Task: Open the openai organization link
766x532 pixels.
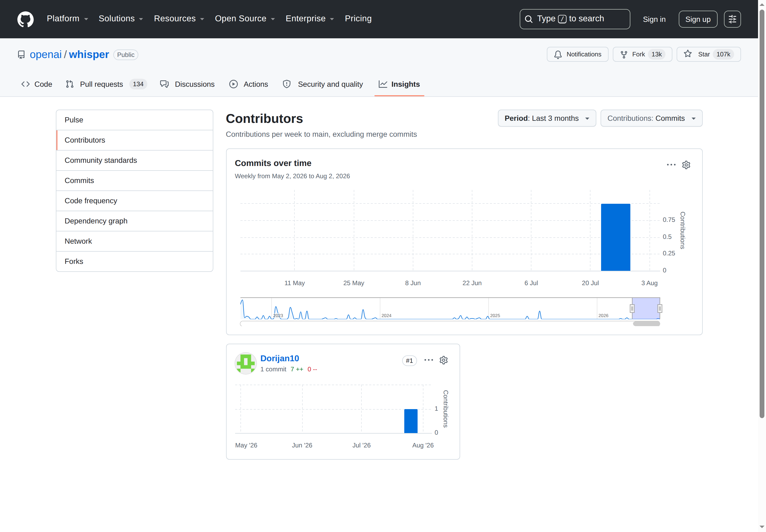Action: click(46, 54)
